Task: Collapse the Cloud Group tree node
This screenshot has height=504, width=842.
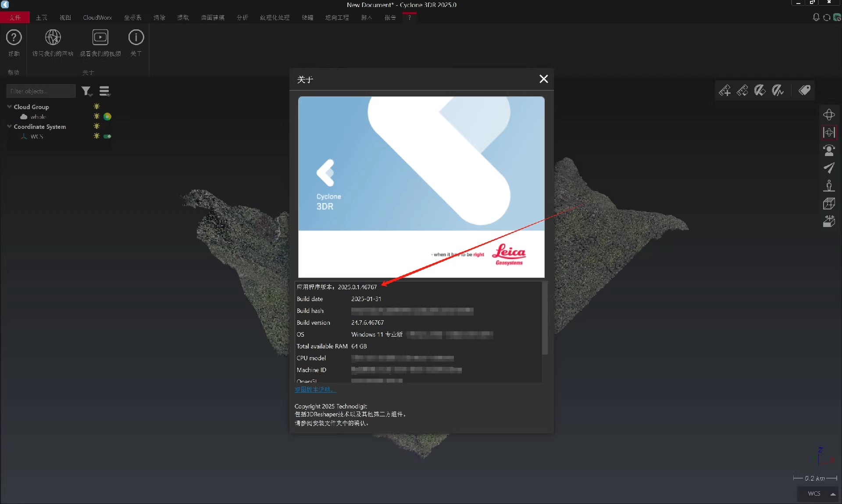Action: pyautogui.click(x=9, y=106)
